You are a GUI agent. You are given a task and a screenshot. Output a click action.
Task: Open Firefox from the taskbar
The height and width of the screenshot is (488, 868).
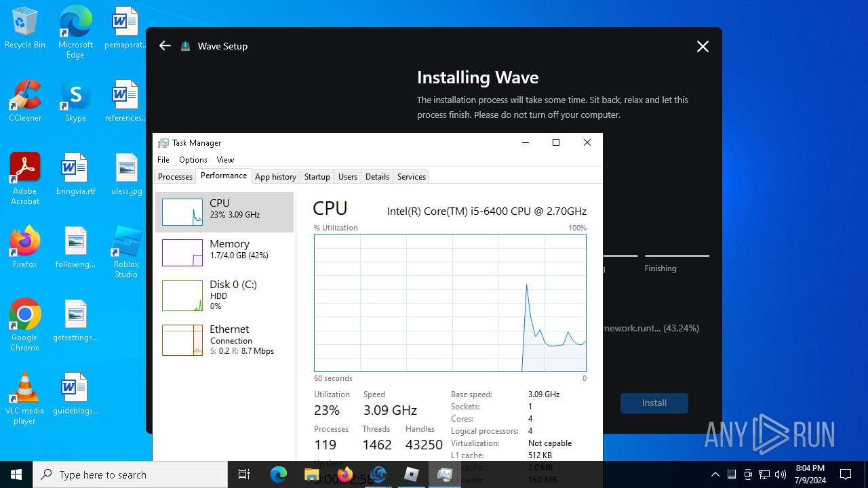point(345,474)
